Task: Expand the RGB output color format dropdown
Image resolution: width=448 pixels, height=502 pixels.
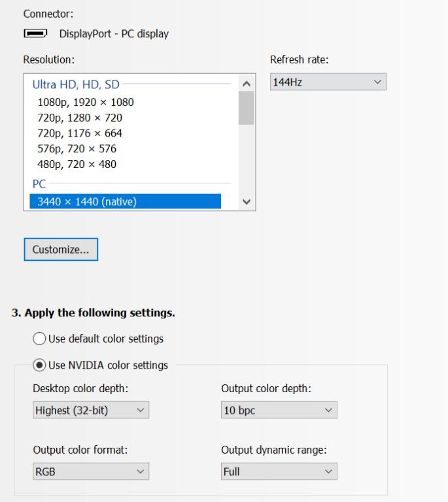Action: (91, 471)
